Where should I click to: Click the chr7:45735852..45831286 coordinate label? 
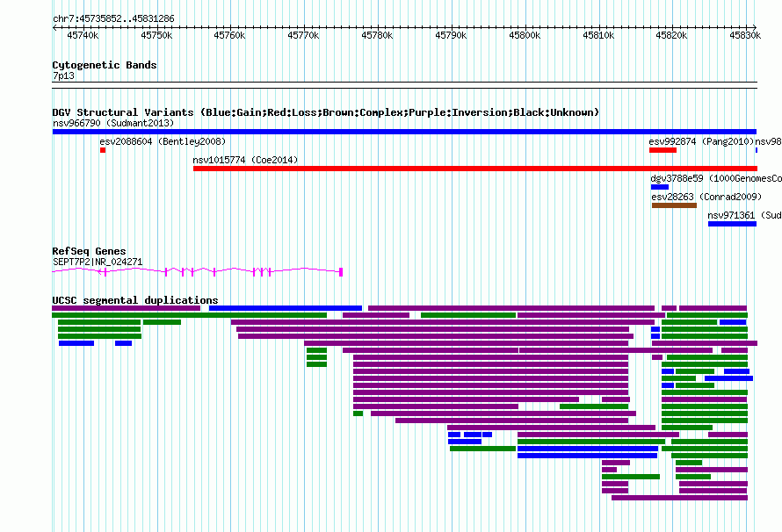113,18
